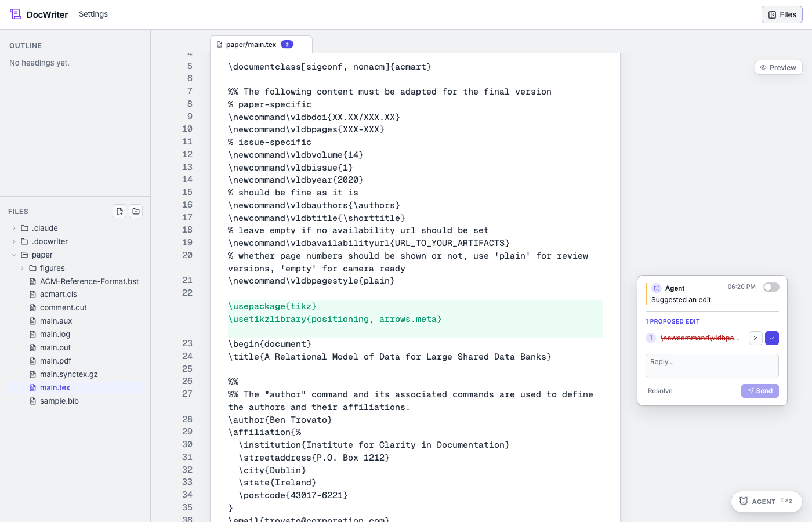Click the new file icon

coord(119,211)
